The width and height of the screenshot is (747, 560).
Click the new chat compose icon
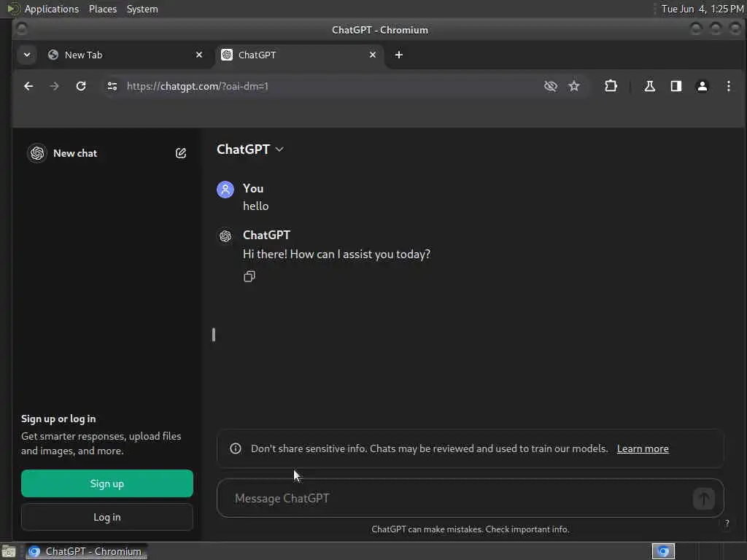(x=181, y=153)
